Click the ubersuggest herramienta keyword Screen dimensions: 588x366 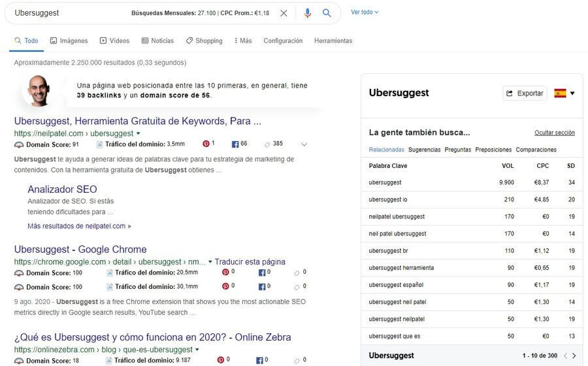point(401,268)
